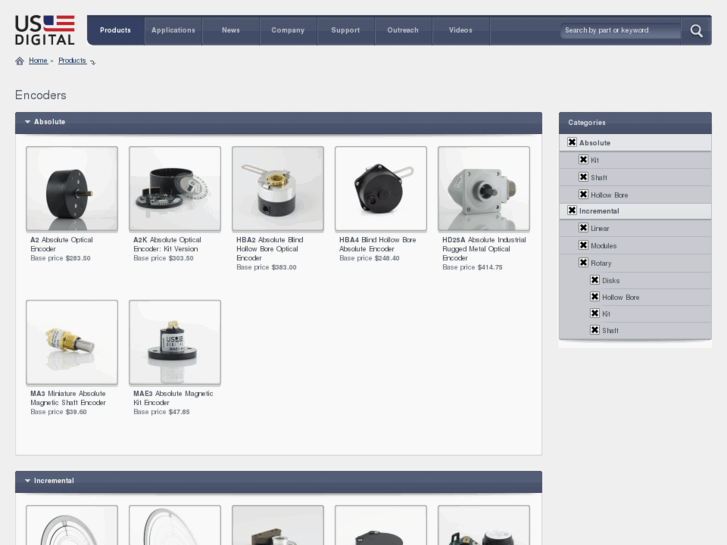The height and width of the screenshot is (545, 727).
Task: Open the Applications menu
Action: (173, 30)
